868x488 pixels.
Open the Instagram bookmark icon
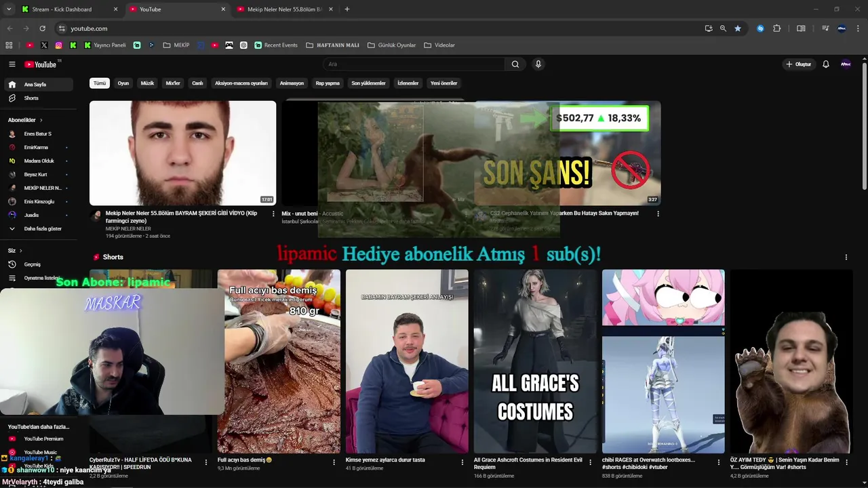(58, 45)
